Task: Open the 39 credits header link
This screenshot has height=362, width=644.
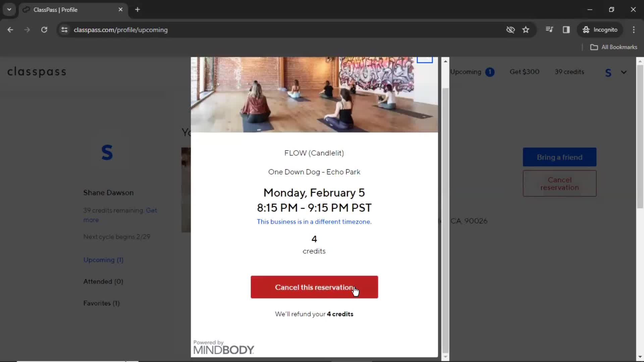Action: point(569,72)
